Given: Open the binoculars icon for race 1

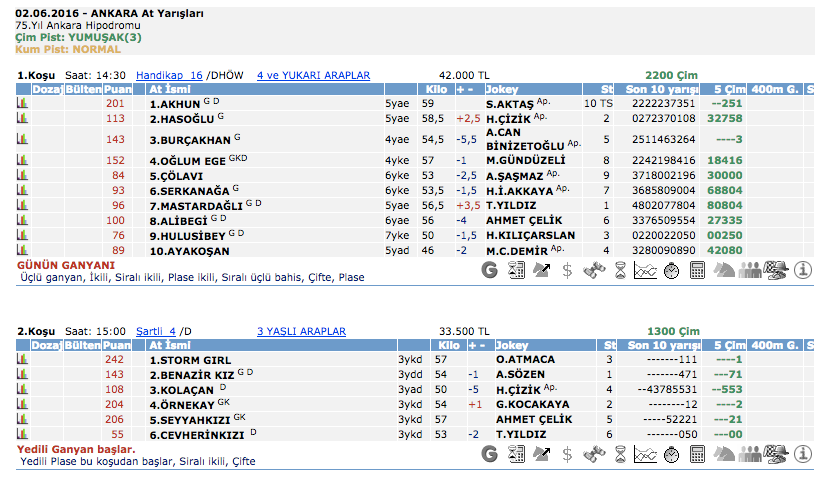Looking at the screenshot, I should click(x=594, y=269).
